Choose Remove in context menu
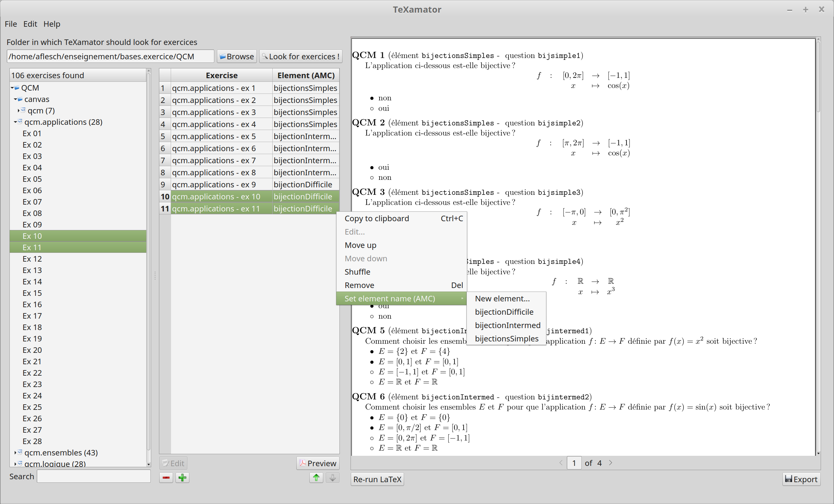 coord(401,285)
